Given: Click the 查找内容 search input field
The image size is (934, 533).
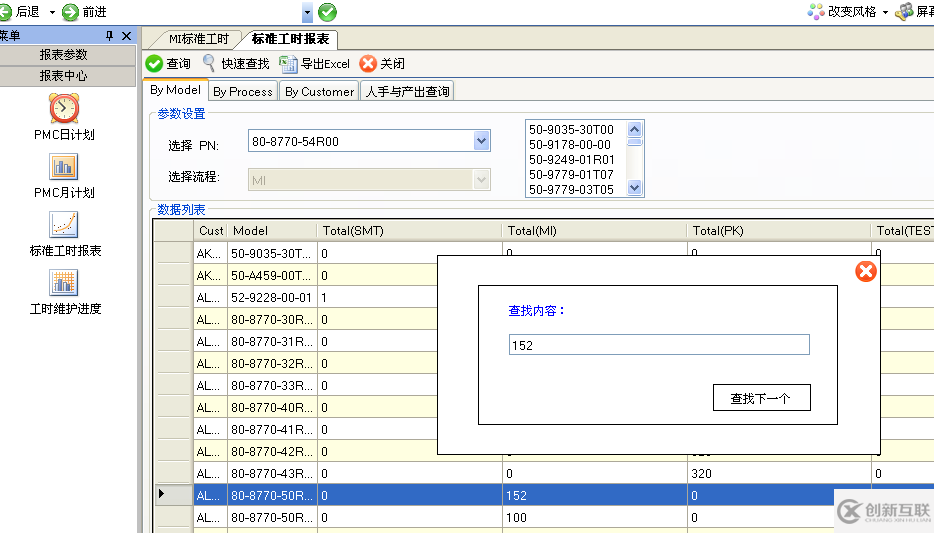Looking at the screenshot, I should pyautogui.click(x=659, y=345).
